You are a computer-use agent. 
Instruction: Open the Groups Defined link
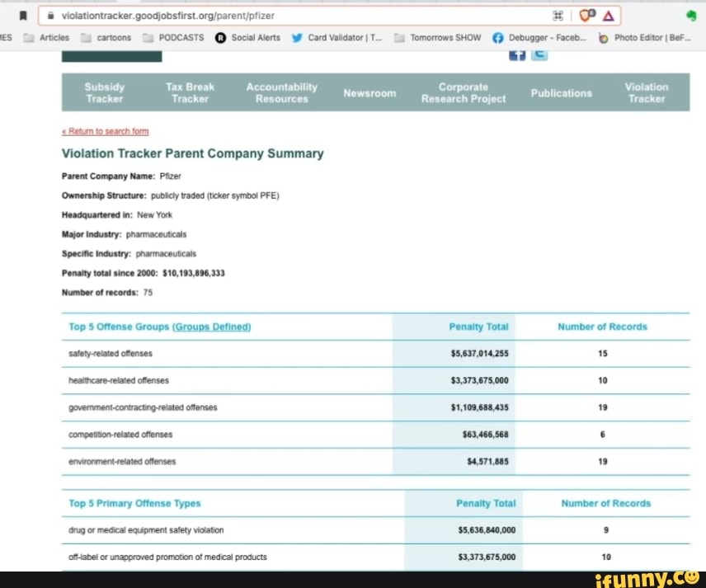[211, 327]
